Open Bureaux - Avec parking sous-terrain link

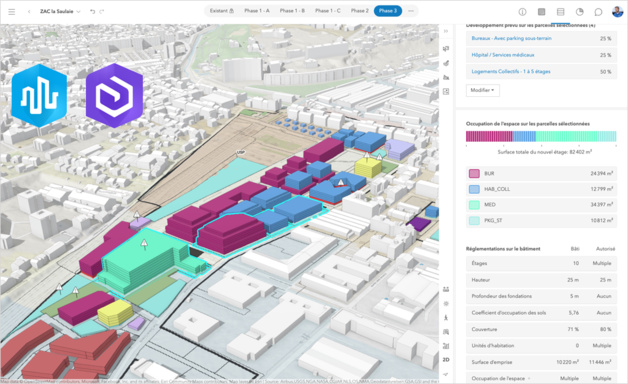pyautogui.click(x=511, y=38)
